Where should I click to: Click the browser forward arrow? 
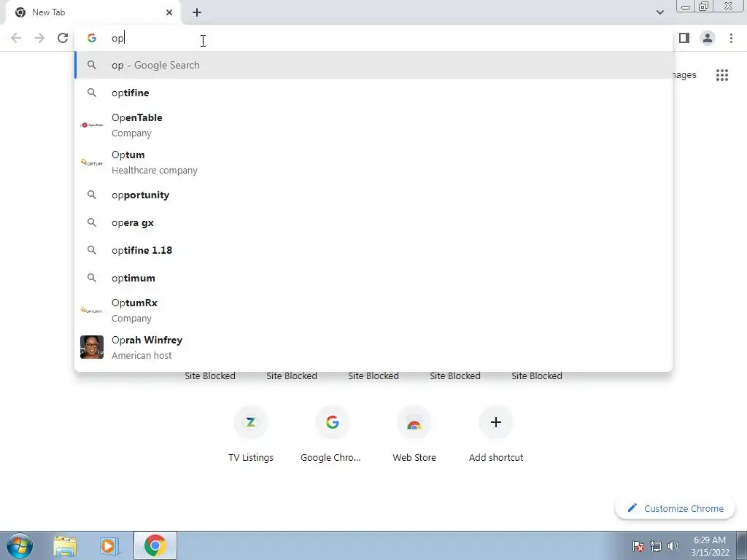click(x=39, y=38)
